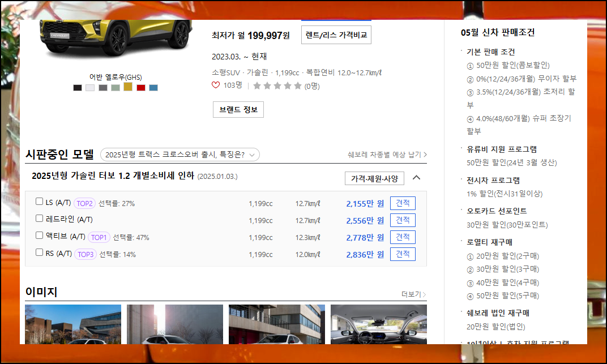The image size is (607, 364).
Task: Check the RS (A/T) trim checkbox
Action: click(x=39, y=252)
